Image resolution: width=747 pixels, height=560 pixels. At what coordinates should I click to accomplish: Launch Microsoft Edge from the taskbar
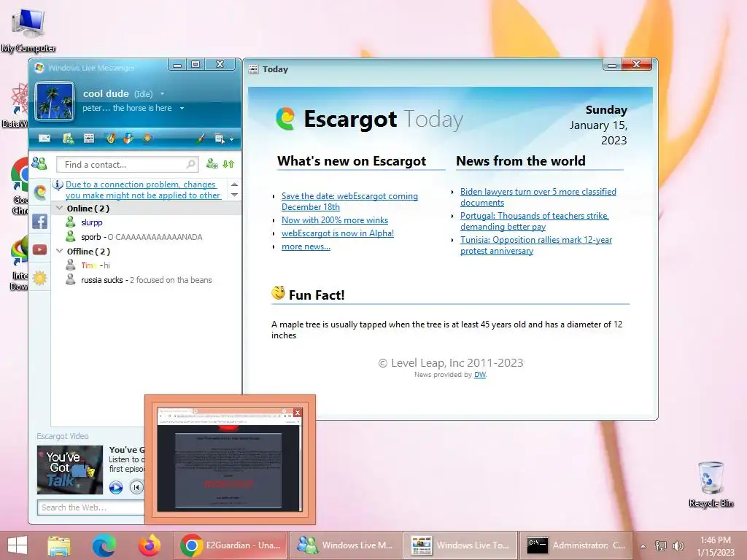coord(104,545)
